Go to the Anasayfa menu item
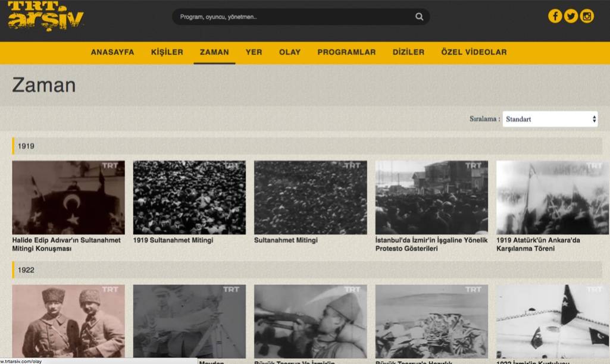Screen dimensions: 610x364 click(x=112, y=52)
